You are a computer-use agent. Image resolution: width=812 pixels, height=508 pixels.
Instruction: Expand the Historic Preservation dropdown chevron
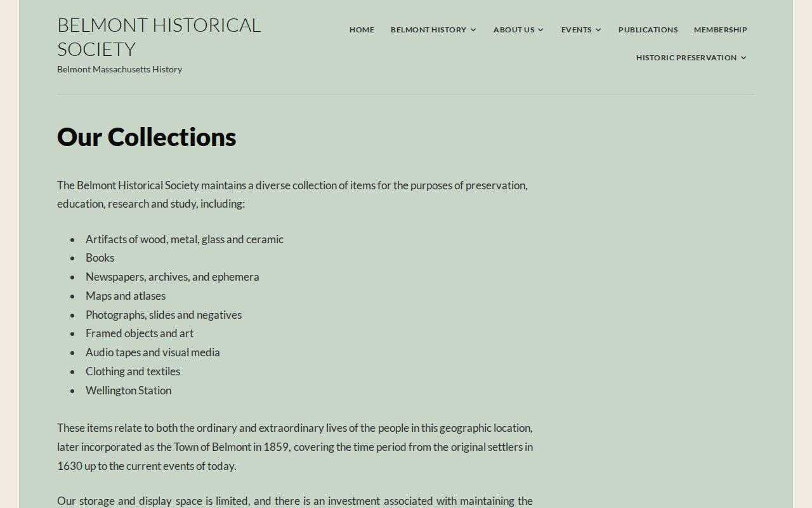pyautogui.click(x=743, y=58)
